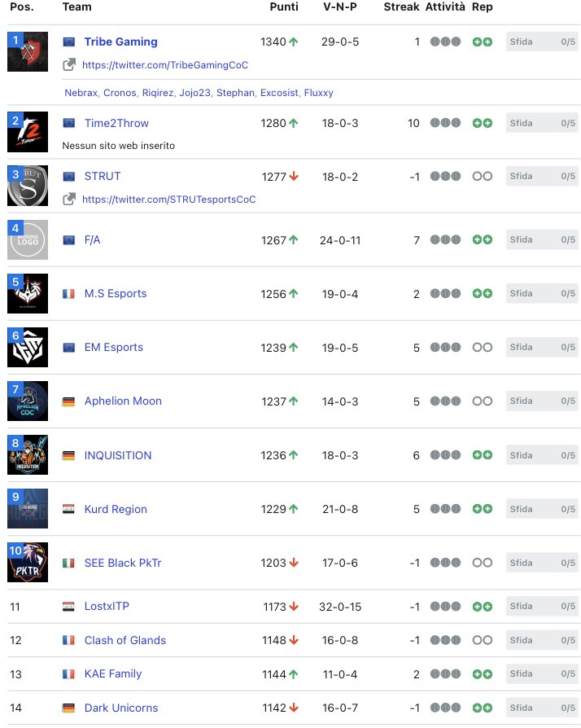
Task: Click Italian flag next to SEE Black PkTr
Action: (x=68, y=563)
